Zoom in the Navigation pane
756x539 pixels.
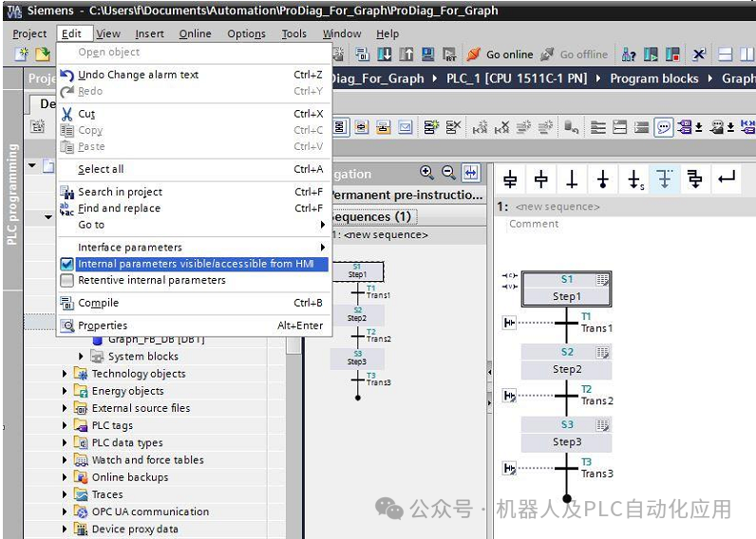click(426, 173)
